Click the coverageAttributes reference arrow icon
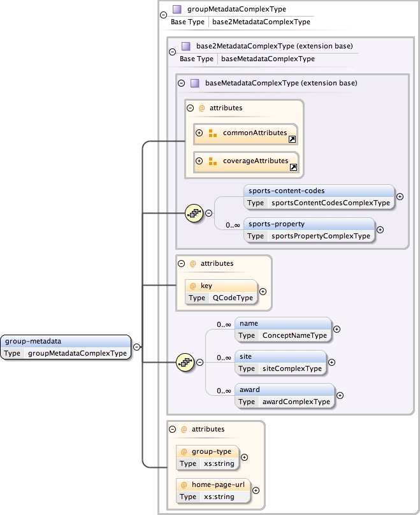 point(294,167)
